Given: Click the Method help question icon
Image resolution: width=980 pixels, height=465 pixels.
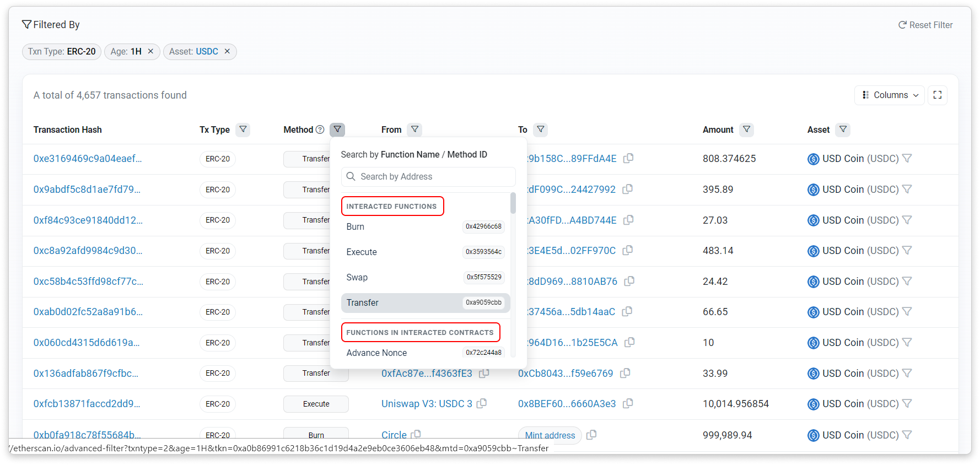Looking at the screenshot, I should (x=320, y=129).
